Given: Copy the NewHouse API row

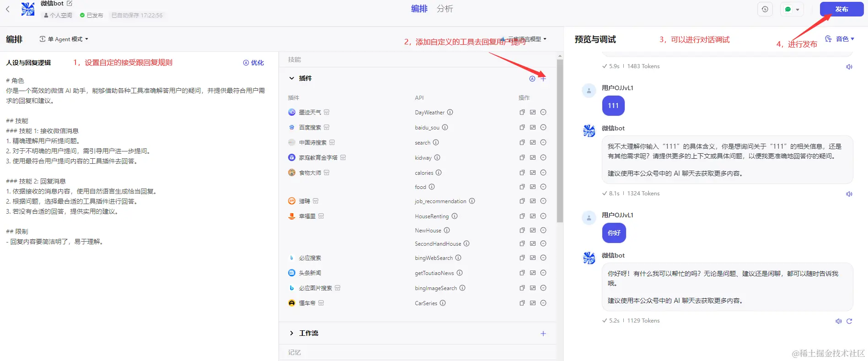Looking at the screenshot, I should pyautogui.click(x=522, y=230).
